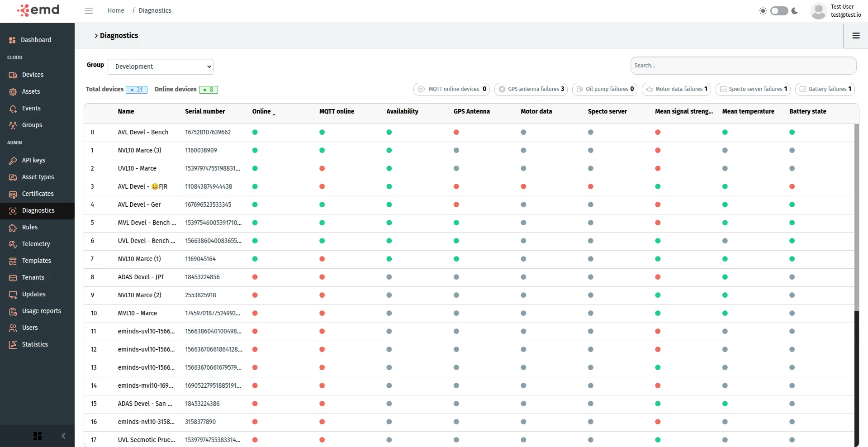Image resolution: width=868 pixels, height=447 pixels.
Task: Click the Devices sidebar icon
Action: (x=13, y=75)
